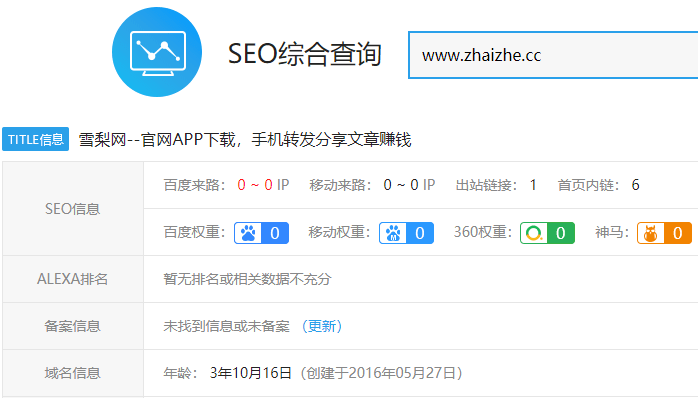
Task: Click the TITLE信息 label badge
Action: [36, 139]
